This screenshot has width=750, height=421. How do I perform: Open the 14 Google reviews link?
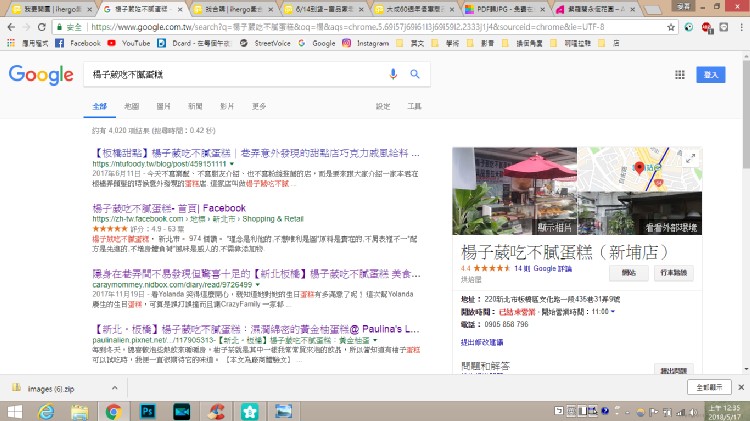[x=543, y=268]
